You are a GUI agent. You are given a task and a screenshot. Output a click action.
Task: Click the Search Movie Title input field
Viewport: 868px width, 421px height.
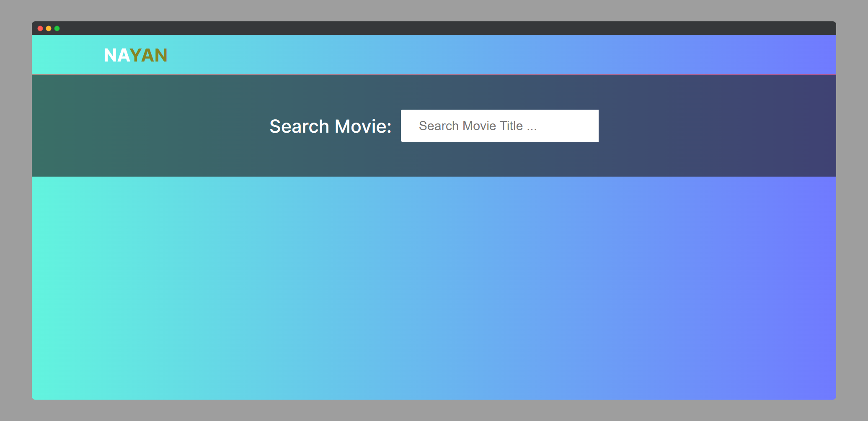pos(499,126)
